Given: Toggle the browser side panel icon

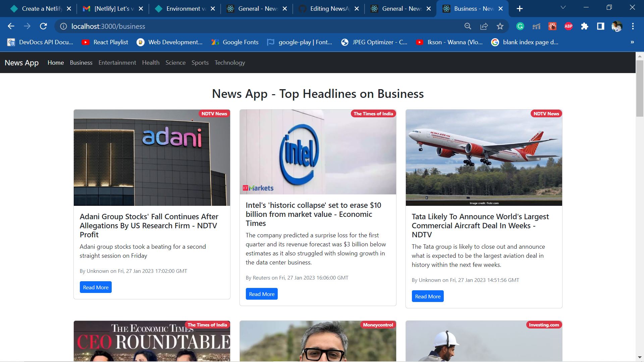Looking at the screenshot, I should point(601,26).
